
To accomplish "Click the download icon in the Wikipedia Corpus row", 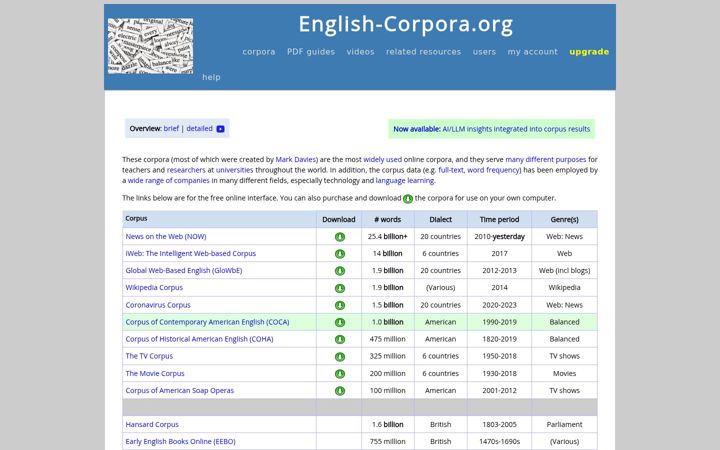I will point(339,288).
